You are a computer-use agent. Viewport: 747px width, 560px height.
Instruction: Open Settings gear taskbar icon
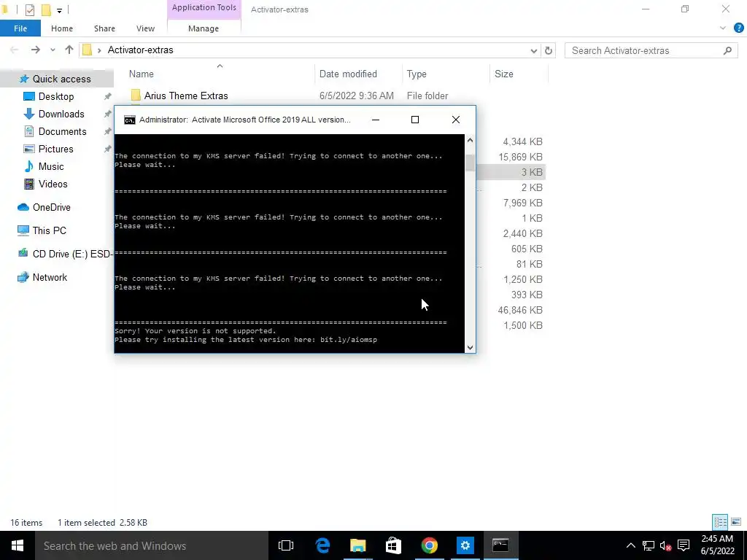(x=465, y=545)
